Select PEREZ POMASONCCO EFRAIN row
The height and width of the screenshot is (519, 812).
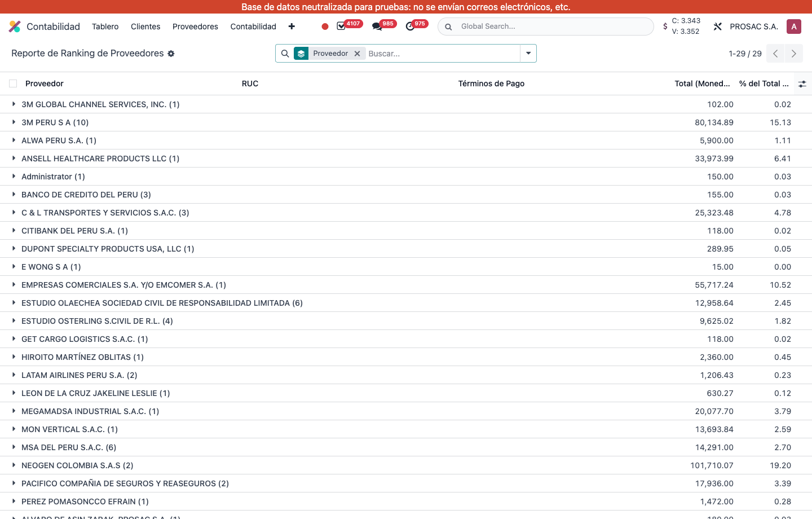[406, 502]
